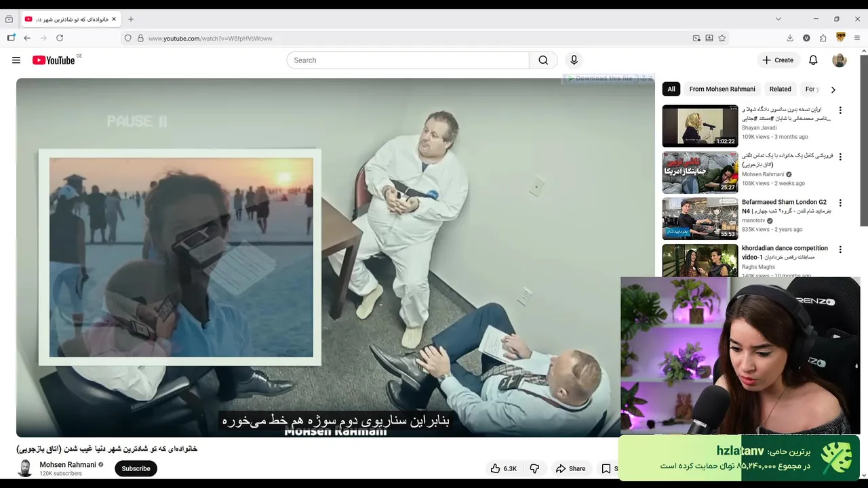Select the All filter chip
The image size is (868, 488).
click(x=671, y=89)
